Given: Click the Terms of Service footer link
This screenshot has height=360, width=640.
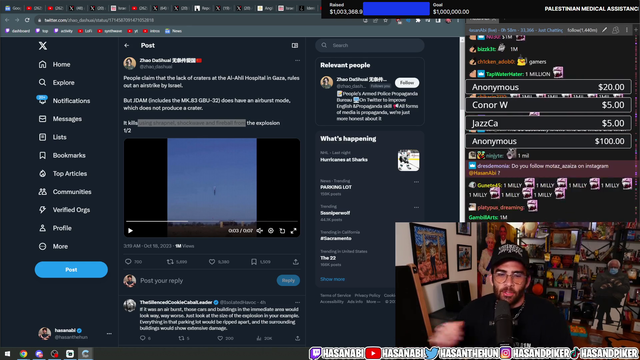Looking at the screenshot, I should (x=335, y=295).
